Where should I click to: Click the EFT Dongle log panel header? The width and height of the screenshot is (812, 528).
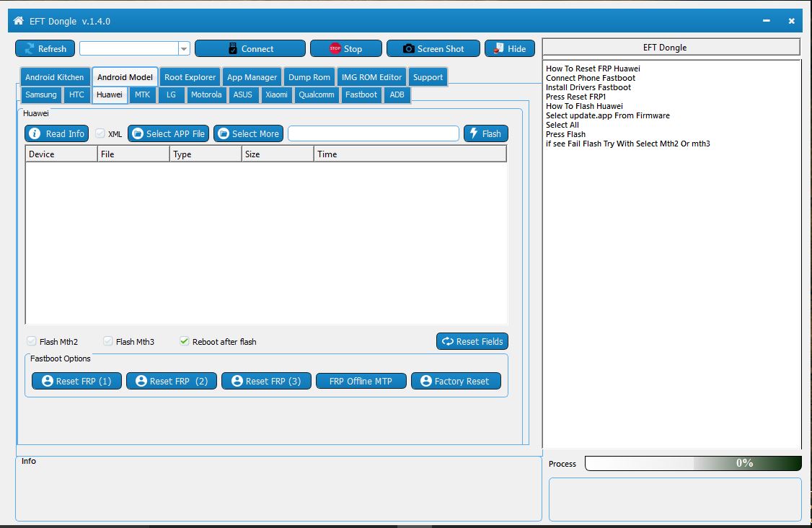(671, 47)
